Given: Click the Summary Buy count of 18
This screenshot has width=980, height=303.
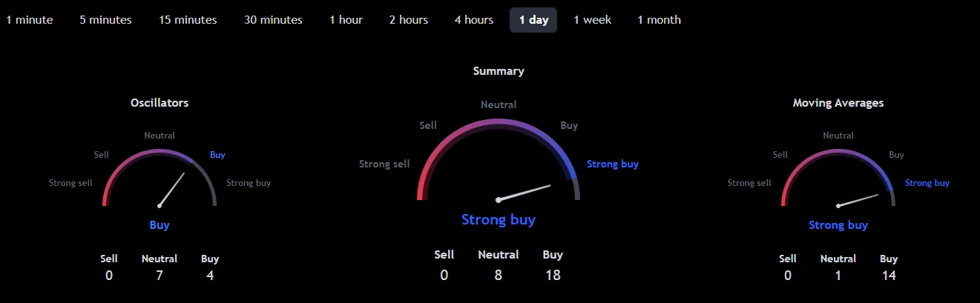Looking at the screenshot, I should [553, 275].
